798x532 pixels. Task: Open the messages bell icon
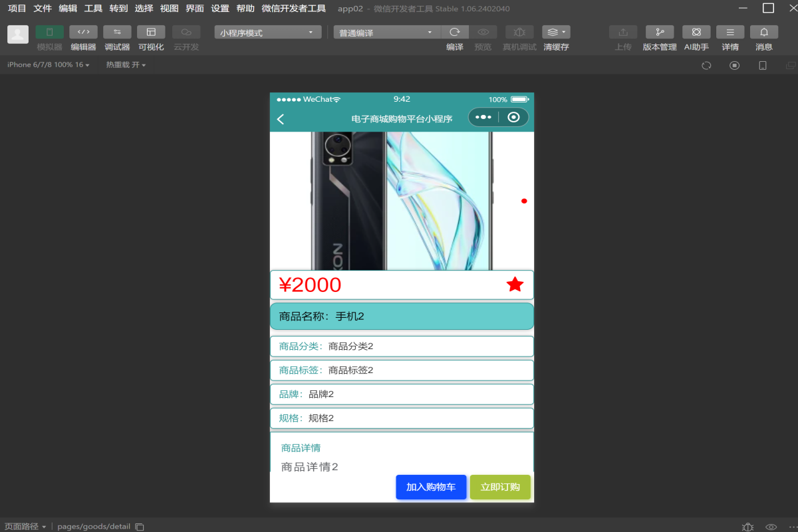763,32
